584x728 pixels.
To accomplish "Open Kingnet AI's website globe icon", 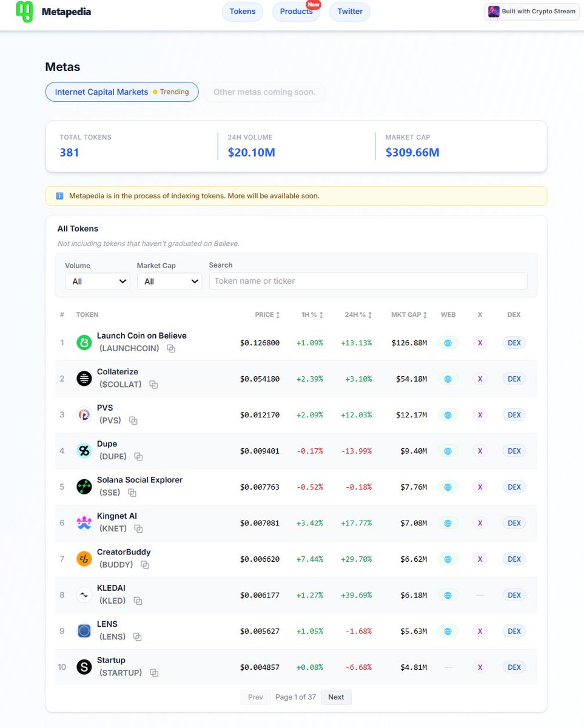I will point(448,522).
